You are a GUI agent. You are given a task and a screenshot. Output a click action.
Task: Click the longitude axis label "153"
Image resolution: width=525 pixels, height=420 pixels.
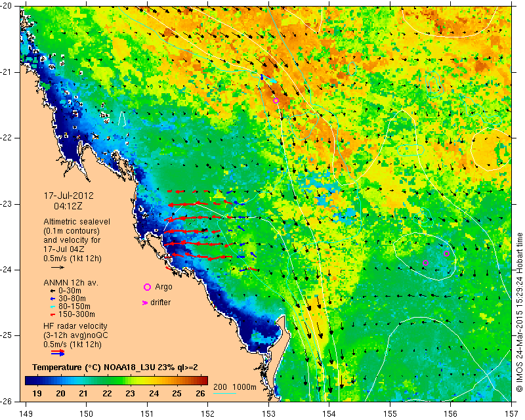click(268, 414)
